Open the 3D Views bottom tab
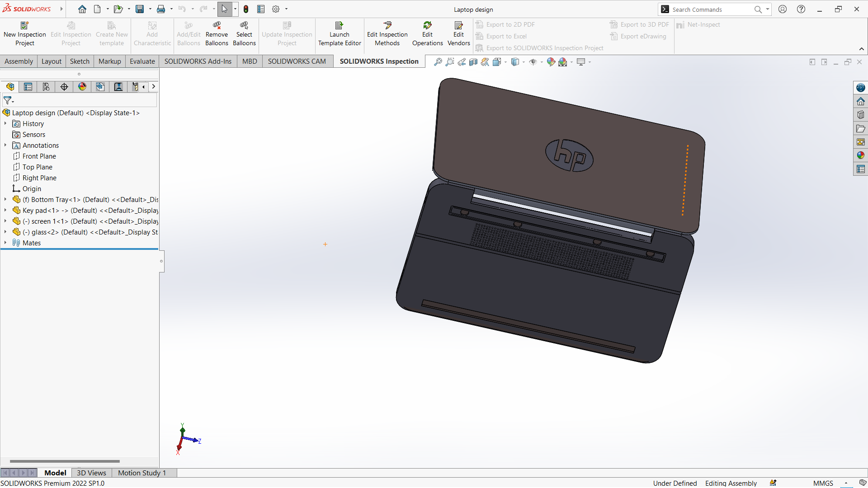The width and height of the screenshot is (868, 488). 91,473
